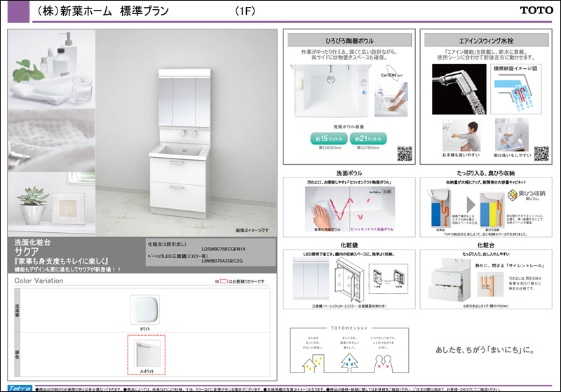Click model number LMWB075A3GEC2G
Viewport: 561px width, 392px height.
pyautogui.click(x=222, y=261)
